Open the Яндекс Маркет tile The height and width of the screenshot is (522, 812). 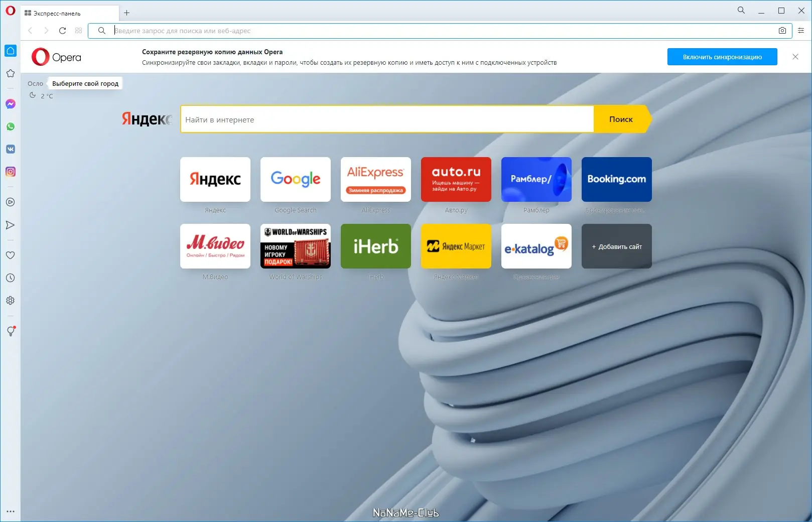456,246
